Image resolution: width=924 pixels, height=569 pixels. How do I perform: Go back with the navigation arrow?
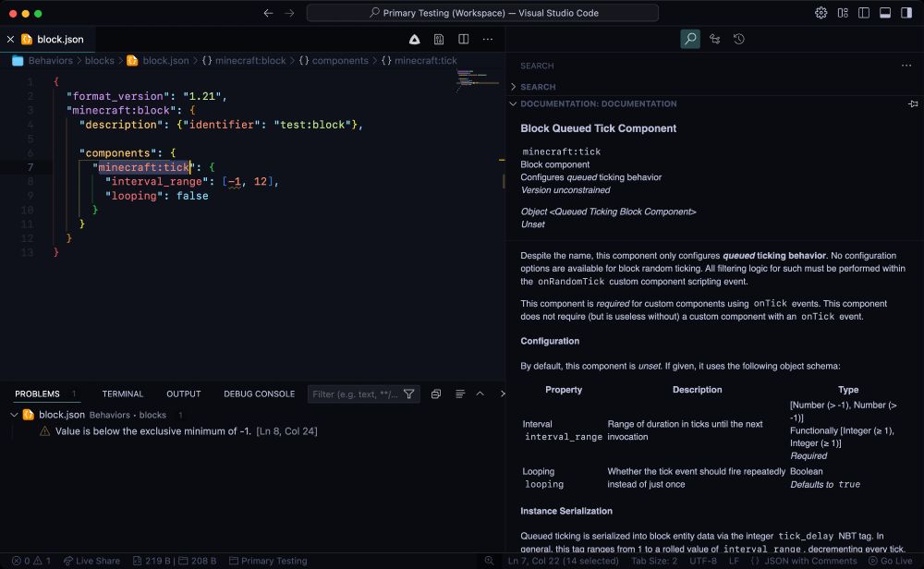click(268, 13)
